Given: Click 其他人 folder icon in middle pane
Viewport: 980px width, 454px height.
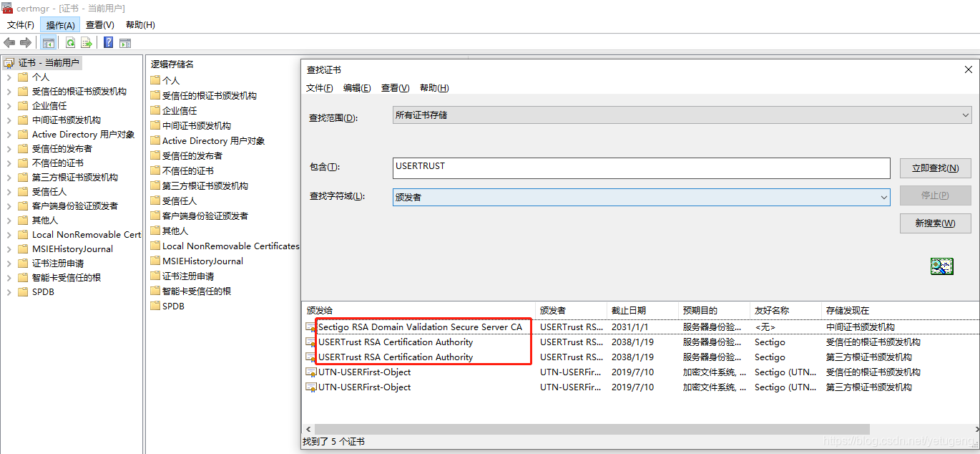Looking at the screenshot, I should pos(155,231).
